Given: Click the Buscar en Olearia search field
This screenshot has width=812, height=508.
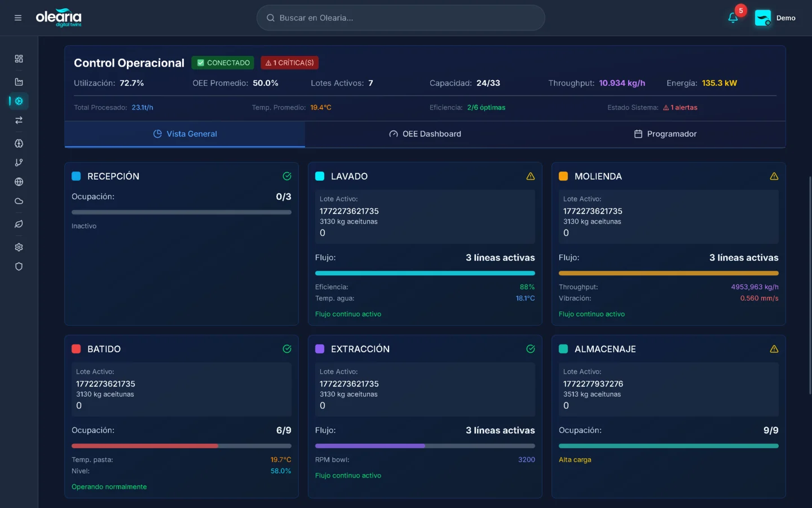Looking at the screenshot, I should point(400,18).
